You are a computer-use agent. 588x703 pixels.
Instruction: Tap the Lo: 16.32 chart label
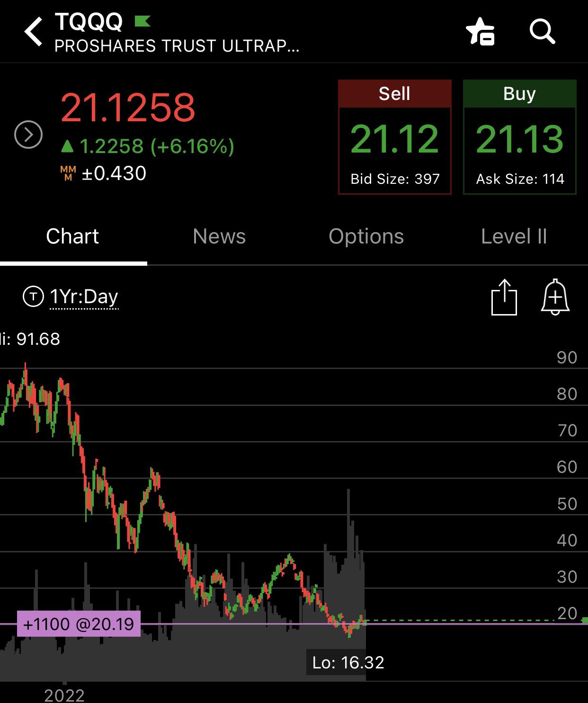click(348, 662)
